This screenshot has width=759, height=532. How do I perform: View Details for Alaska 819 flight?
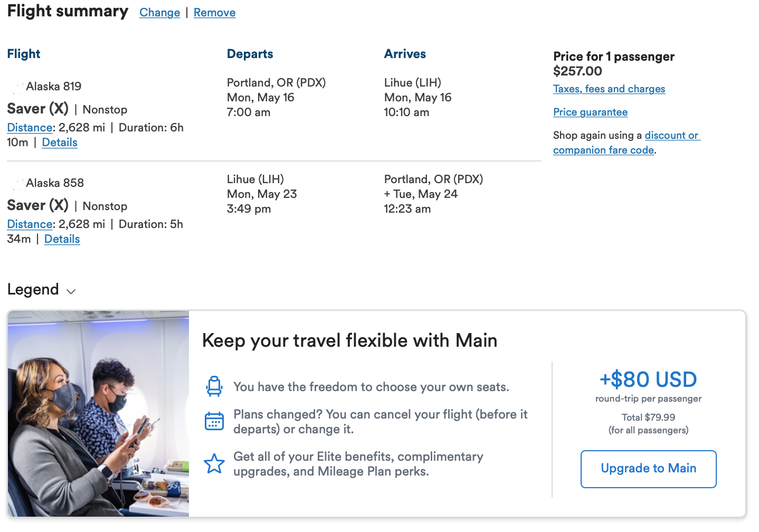coord(60,142)
